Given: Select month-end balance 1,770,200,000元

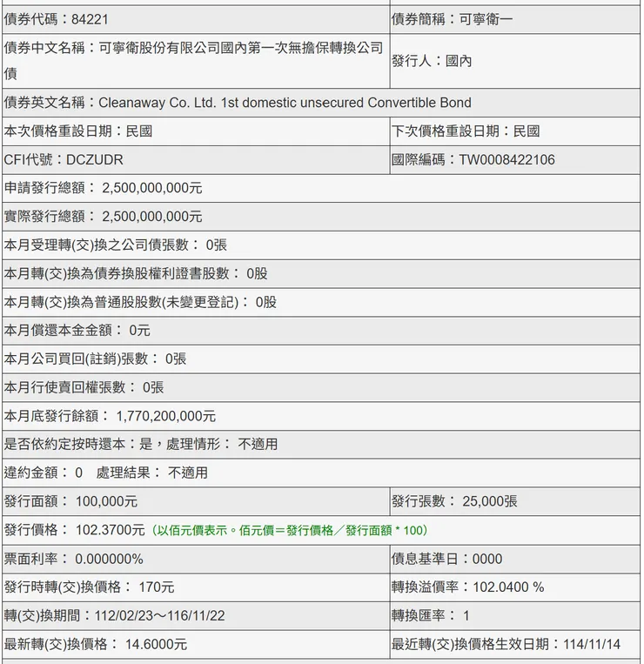Looking at the screenshot, I should click(x=166, y=416).
